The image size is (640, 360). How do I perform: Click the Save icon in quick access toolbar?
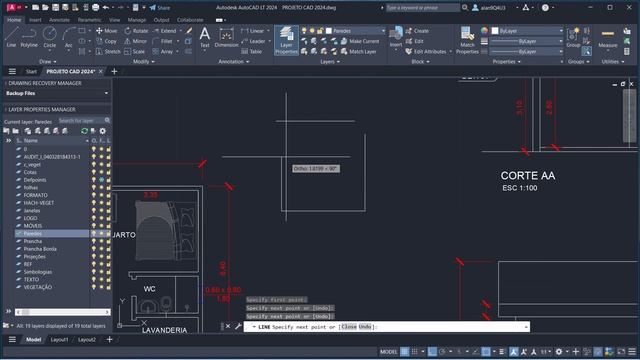tap(55, 7)
